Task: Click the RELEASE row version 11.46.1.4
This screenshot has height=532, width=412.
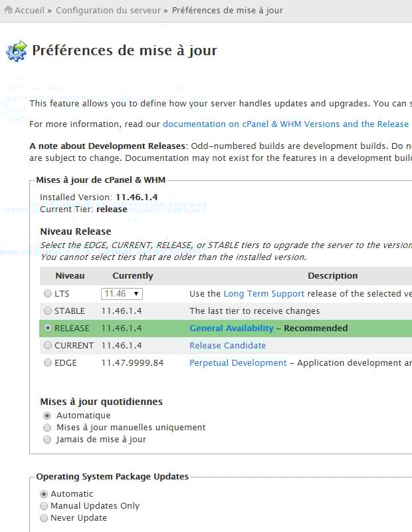Action: click(122, 329)
